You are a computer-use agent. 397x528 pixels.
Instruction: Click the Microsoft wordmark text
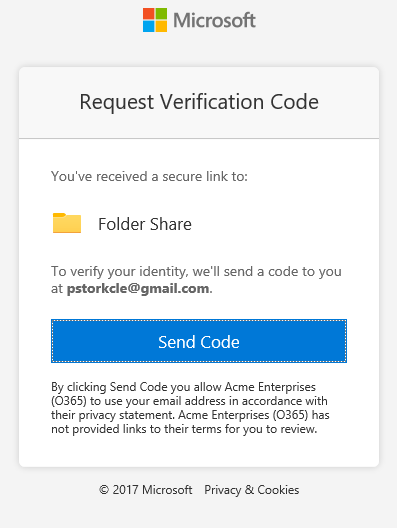(x=214, y=21)
